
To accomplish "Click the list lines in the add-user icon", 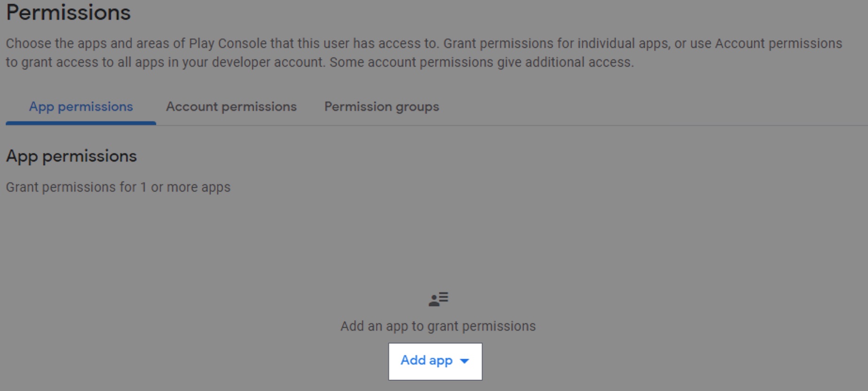I will pyautogui.click(x=442, y=297).
